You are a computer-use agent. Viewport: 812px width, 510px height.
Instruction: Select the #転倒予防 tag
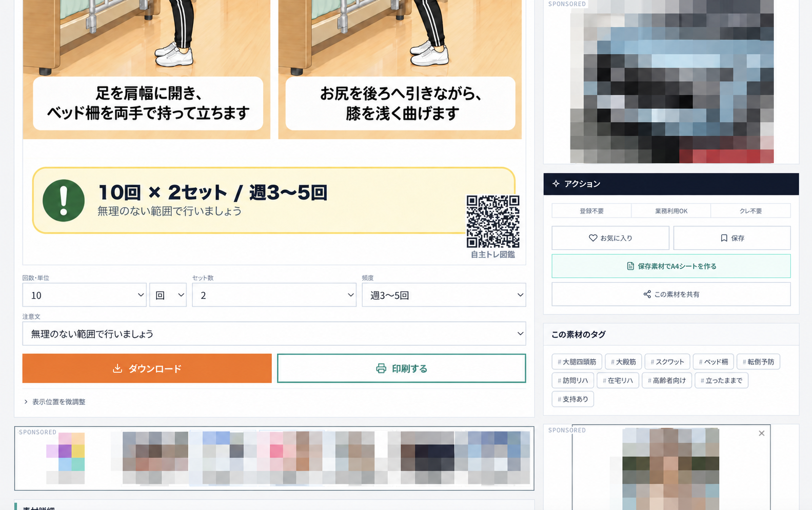[x=759, y=362]
